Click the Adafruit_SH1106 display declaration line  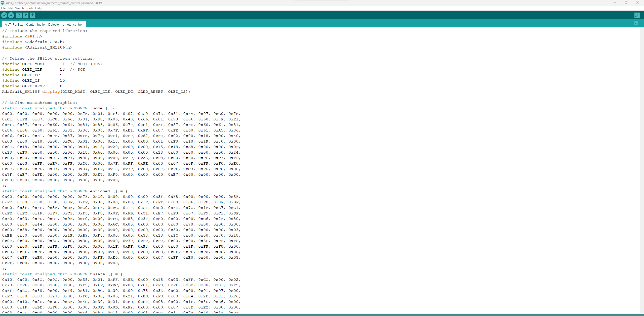(x=96, y=92)
